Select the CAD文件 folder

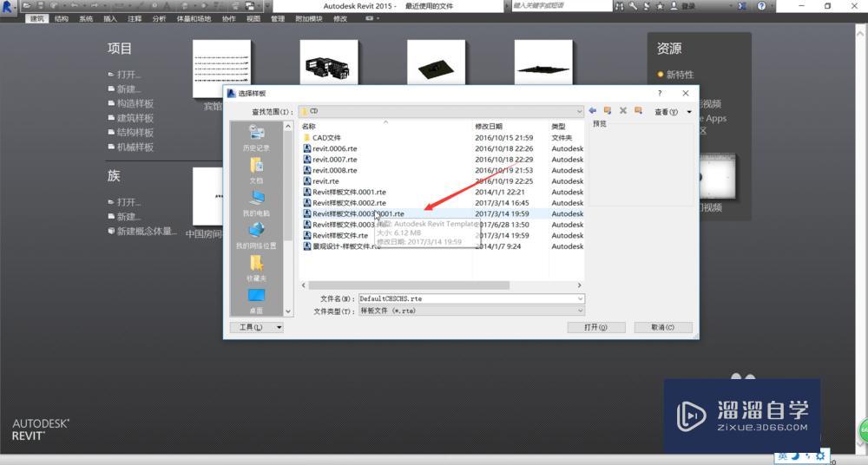tap(322, 138)
